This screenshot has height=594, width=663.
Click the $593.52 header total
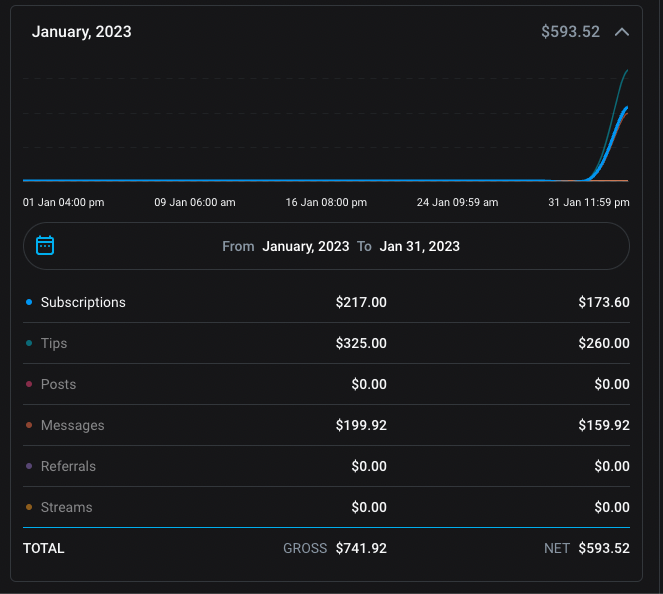pyautogui.click(x=570, y=32)
